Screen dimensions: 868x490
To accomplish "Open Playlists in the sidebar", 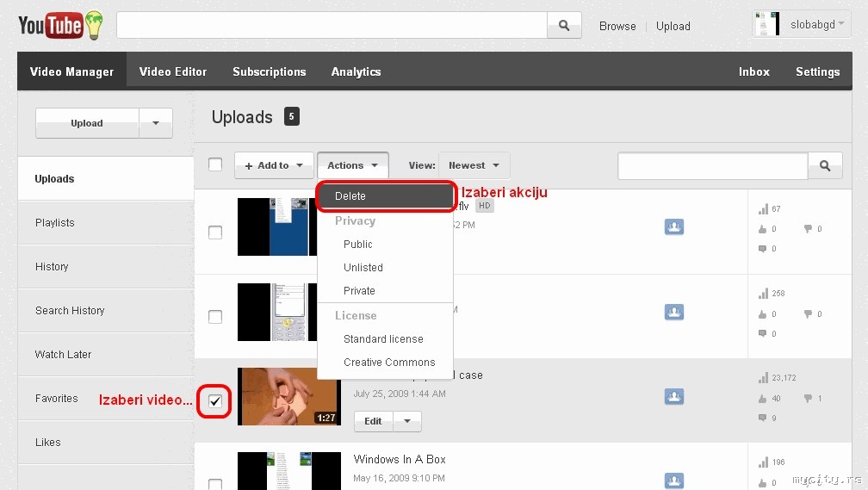I will pos(106,222).
